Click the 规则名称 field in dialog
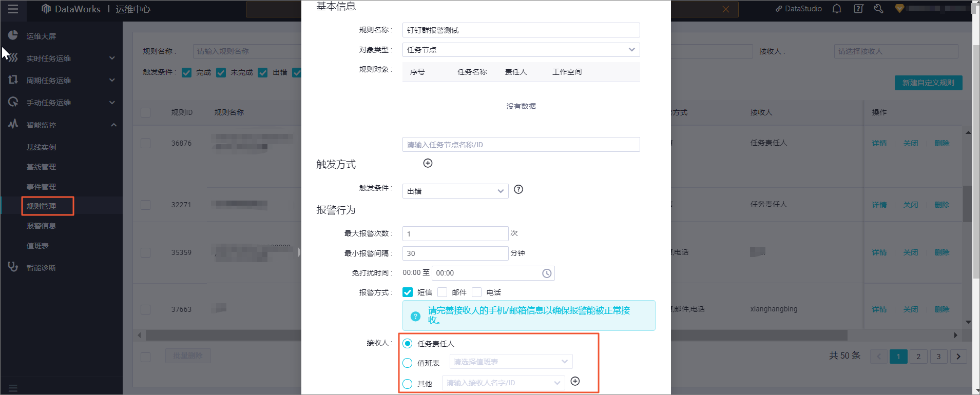980x395 pixels. [521, 30]
